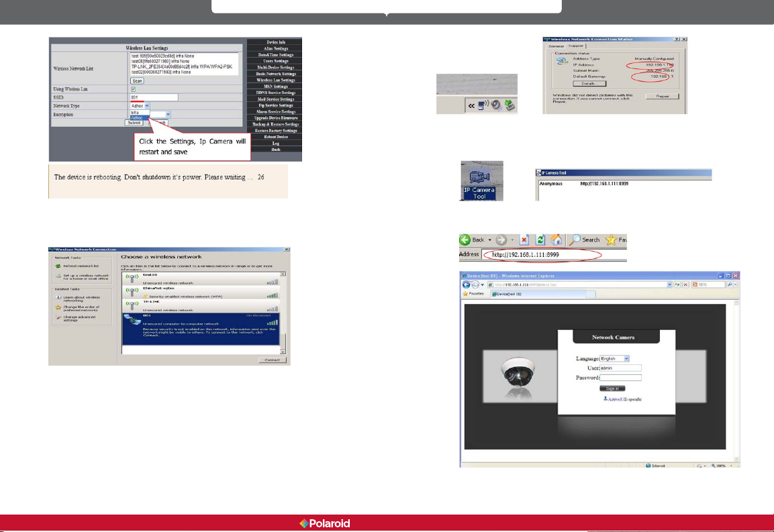The height and width of the screenshot is (532, 774).
Task: Choose Adhoc in the Network Type list
Action: [x=139, y=118]
